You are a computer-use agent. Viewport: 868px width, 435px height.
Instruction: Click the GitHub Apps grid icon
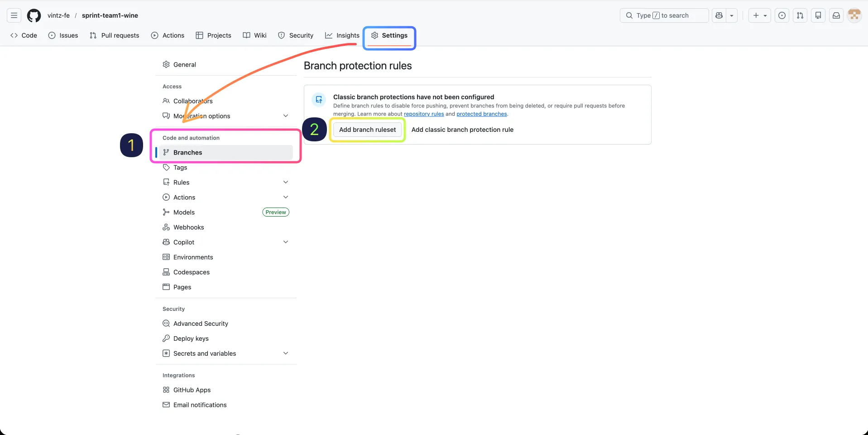coord(166,390)
